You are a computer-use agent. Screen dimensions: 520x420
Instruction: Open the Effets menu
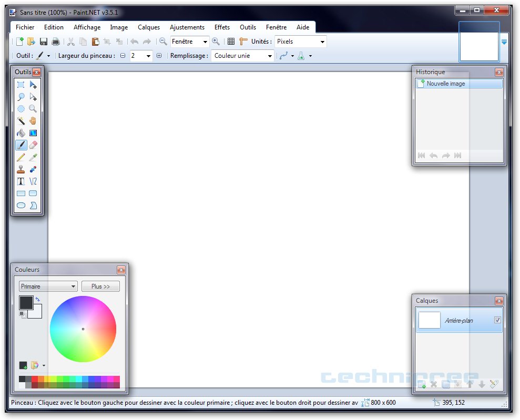[222, 27]
